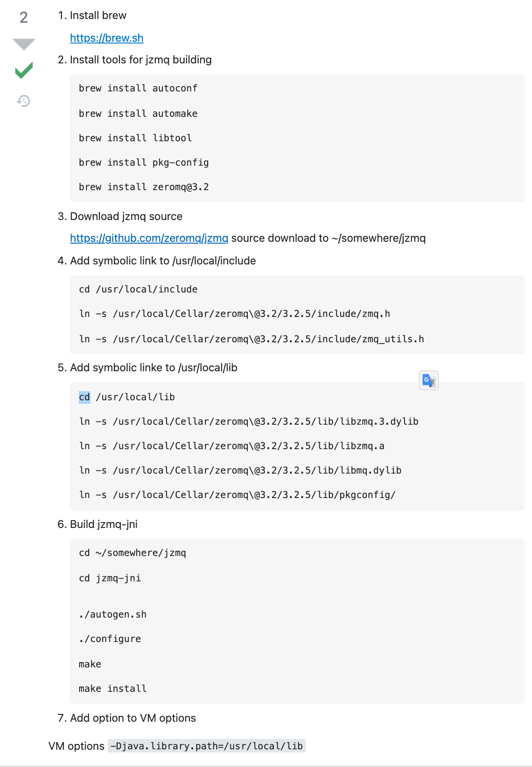Open the github.com/zeromq/jzmq link
Viewport: 532px width, 767px height.
[x=149, y=238]
